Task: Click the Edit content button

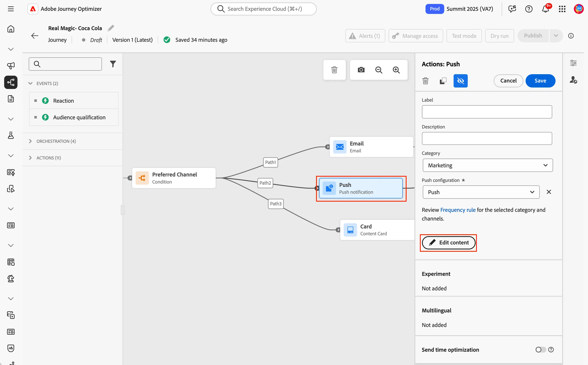Action: click(449, 243)
